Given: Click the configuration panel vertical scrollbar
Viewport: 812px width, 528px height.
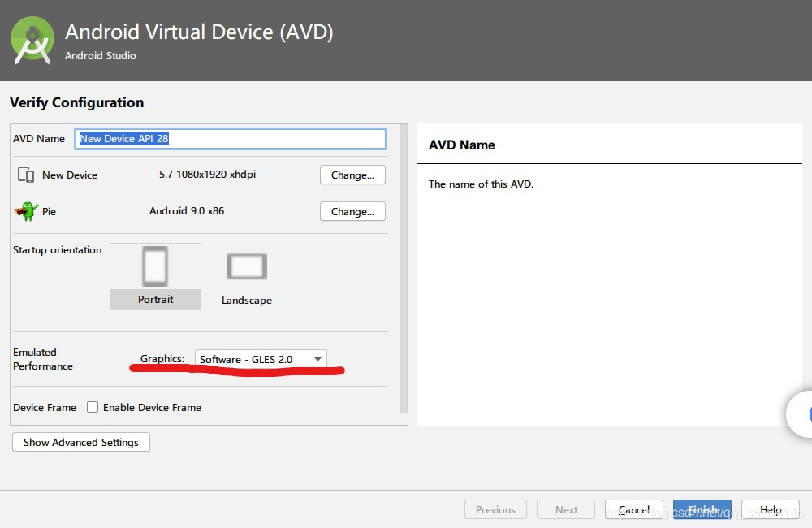Looking at the screenshot, I should 404,268.
